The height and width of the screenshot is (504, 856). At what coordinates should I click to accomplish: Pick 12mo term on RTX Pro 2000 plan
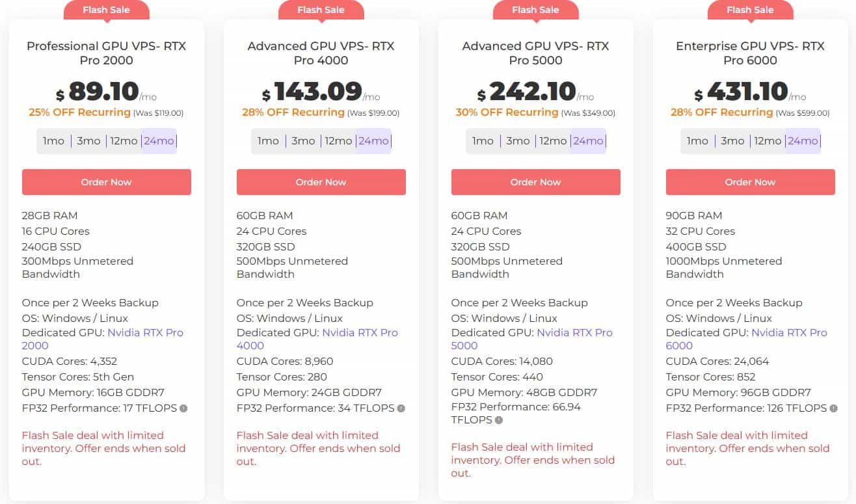tap(124, 141)
